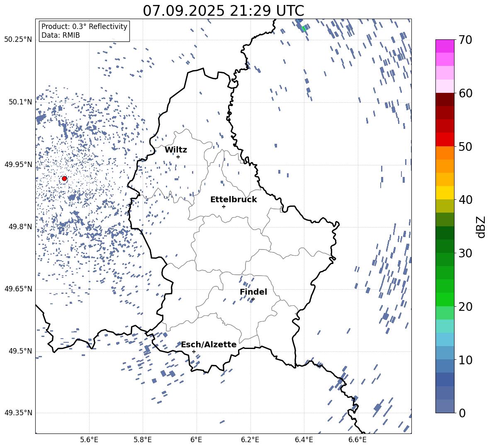Click the "Ettelbruck" city label
The width and height of the screenshot is (491, 448).
(233, 199)
